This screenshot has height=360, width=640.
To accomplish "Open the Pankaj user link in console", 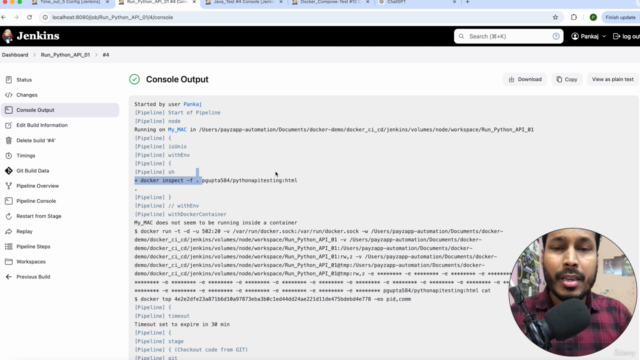I will [192, 104].
